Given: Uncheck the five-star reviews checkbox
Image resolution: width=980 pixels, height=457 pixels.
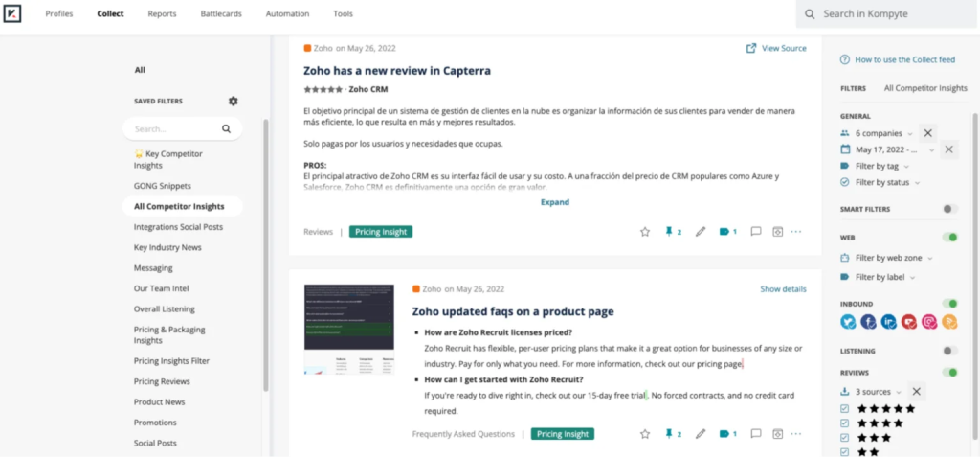Looking at the screenshot, I should pos(844,408).
